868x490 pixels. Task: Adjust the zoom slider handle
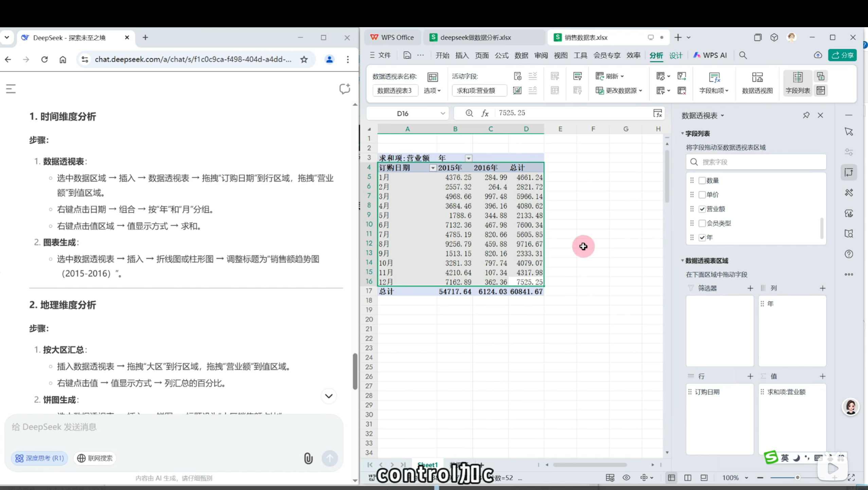pos(797,477)
